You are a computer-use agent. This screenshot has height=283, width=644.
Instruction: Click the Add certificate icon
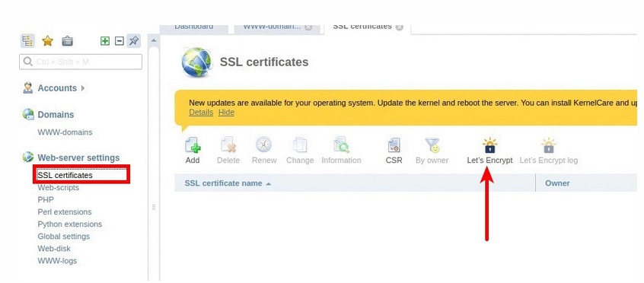(193, 145)
